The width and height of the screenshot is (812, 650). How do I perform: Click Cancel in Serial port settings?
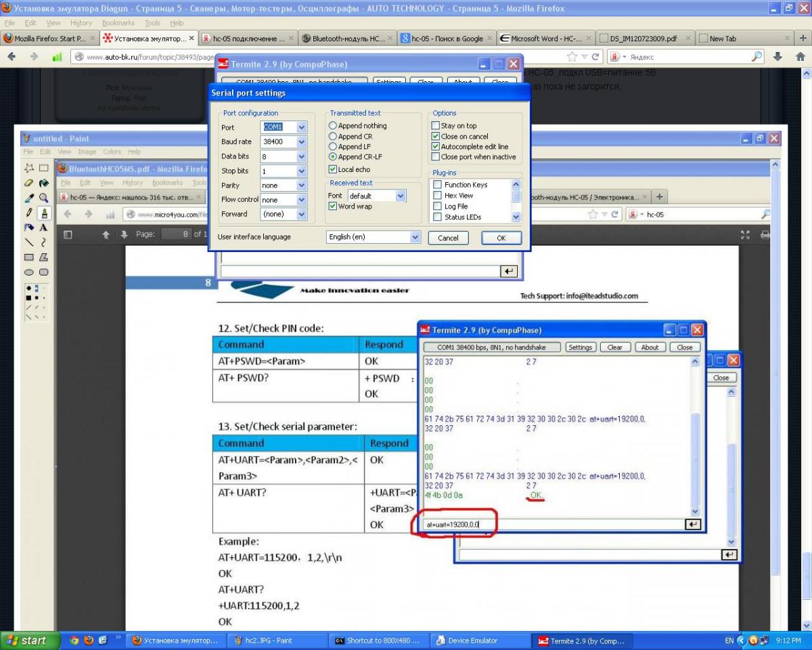coord(448,238)
